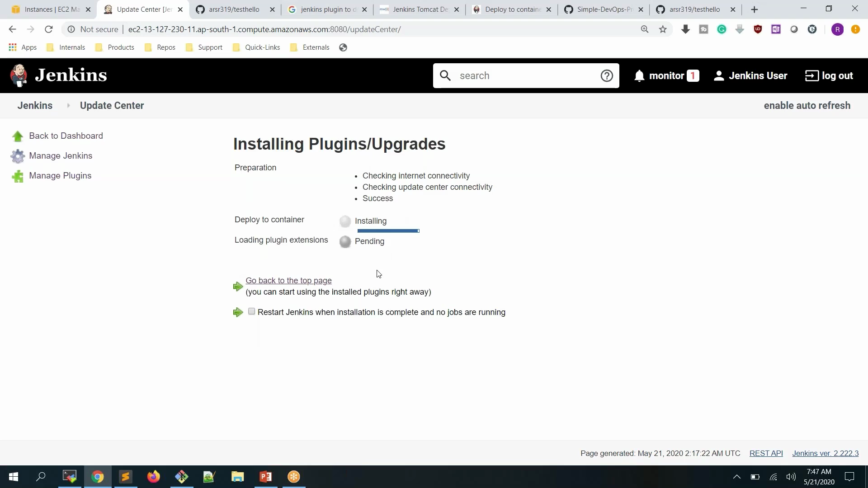The width and height of the screenshot is (868, 488).
Task: Click the Grammarly extension icon
Action: click(722, 29)
